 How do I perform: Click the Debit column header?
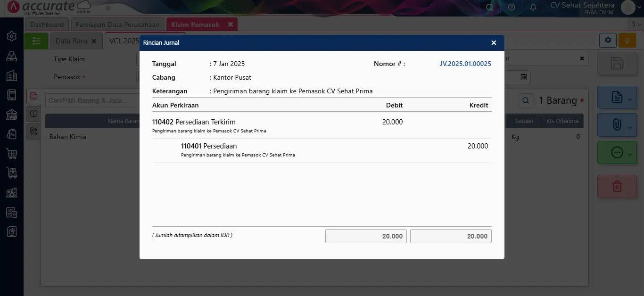(394, 105)
